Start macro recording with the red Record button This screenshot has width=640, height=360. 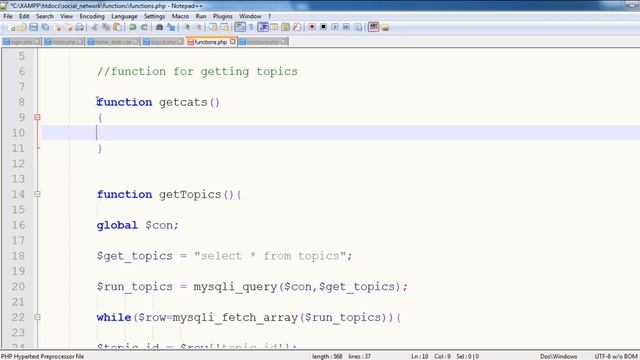312,27
